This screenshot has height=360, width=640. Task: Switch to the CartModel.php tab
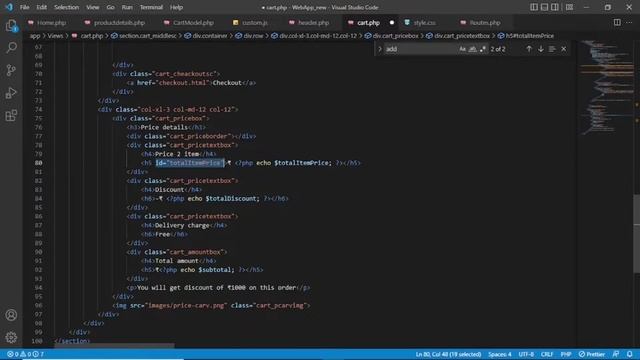click(193, 23)
